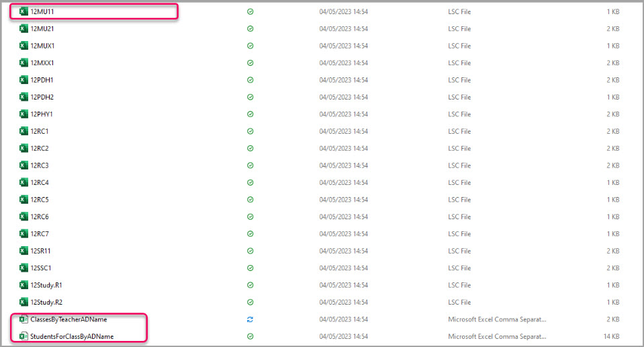Select the ClassesByTeacherADName file name
The image size is (644, 347).
click(68, 319)
